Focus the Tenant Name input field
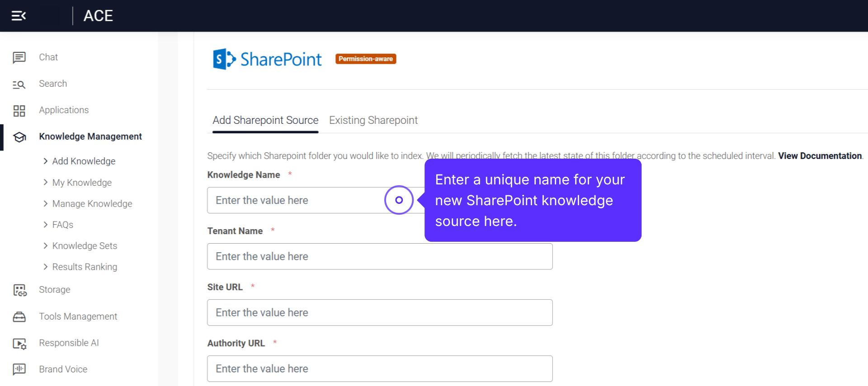The width and height of the screenshot is (868, 386). click(x=379, y=256)
